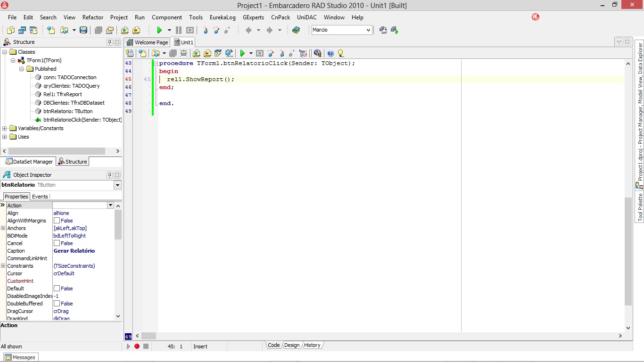Click the Step Over icon in main toolbar
Viewport: 644px width, 362px height.
click(216, 30)
